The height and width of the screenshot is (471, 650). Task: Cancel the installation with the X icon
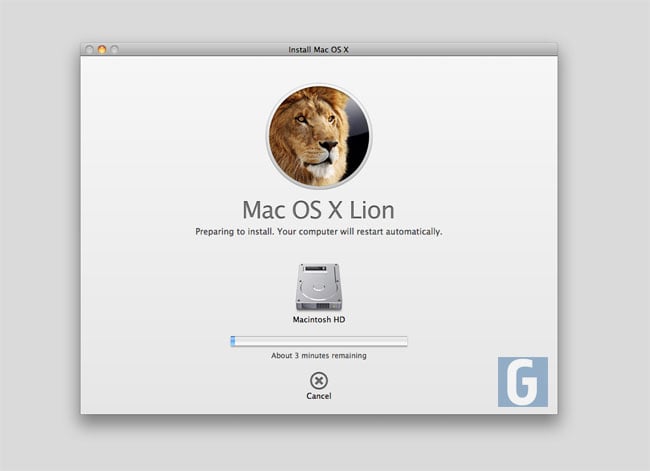tap(319, 380)
